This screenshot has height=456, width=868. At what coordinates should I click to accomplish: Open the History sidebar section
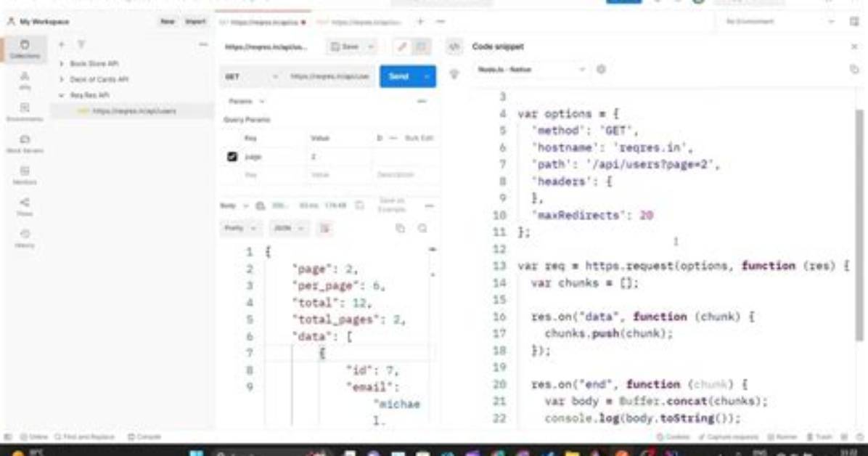pos(25,239)
